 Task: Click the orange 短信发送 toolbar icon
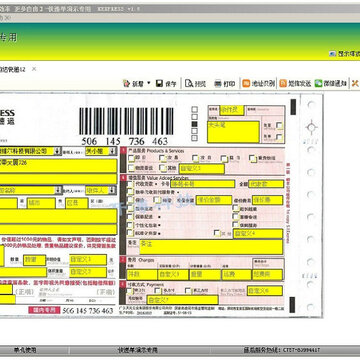point(283,83)
